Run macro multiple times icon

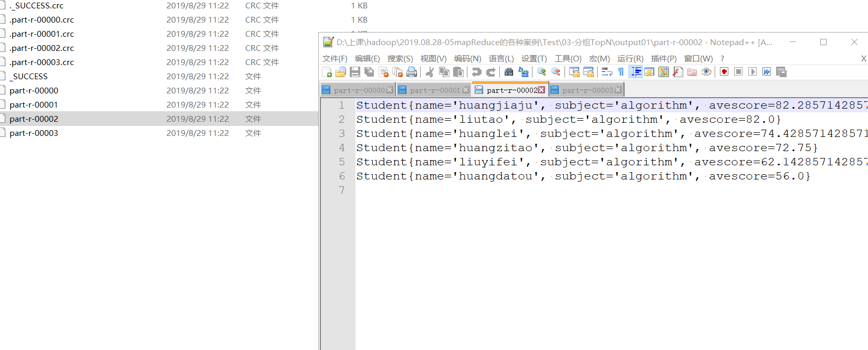pyautogui.click(x=767, y=72)
